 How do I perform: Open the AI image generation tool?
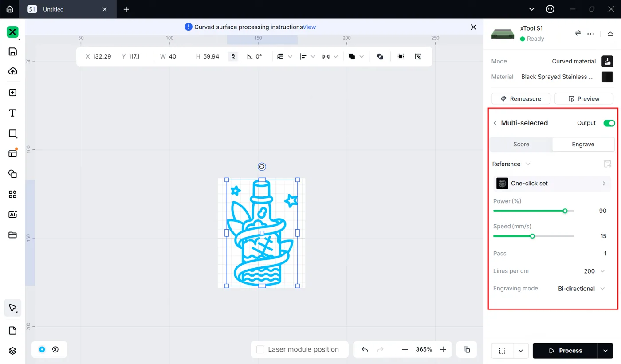pyautogui.click(x=12, y=215)
